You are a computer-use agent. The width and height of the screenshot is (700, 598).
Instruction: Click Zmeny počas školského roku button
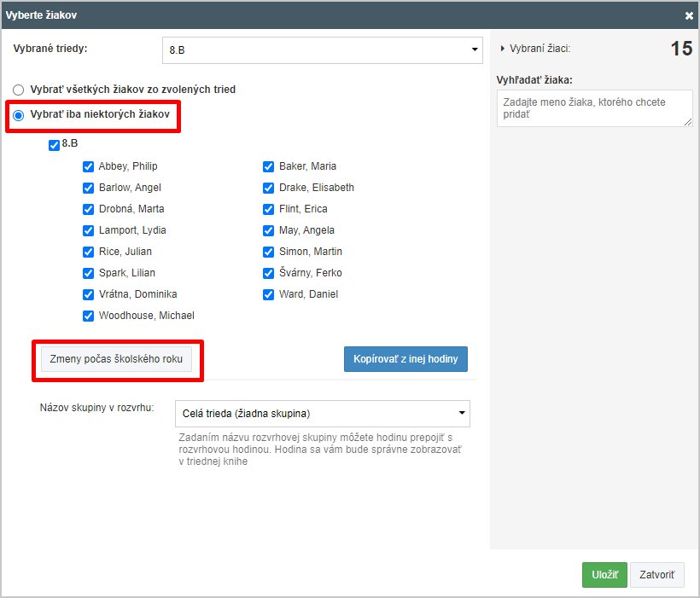tap(116, 359)
